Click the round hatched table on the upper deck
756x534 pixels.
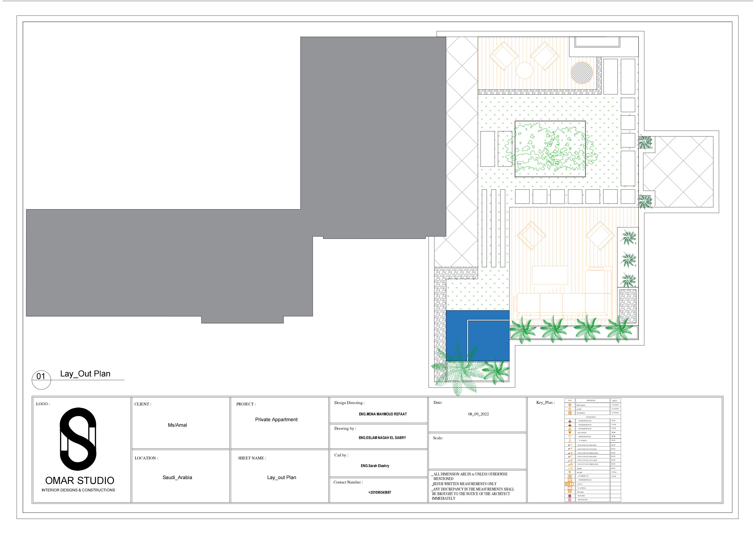coord(582,73)
